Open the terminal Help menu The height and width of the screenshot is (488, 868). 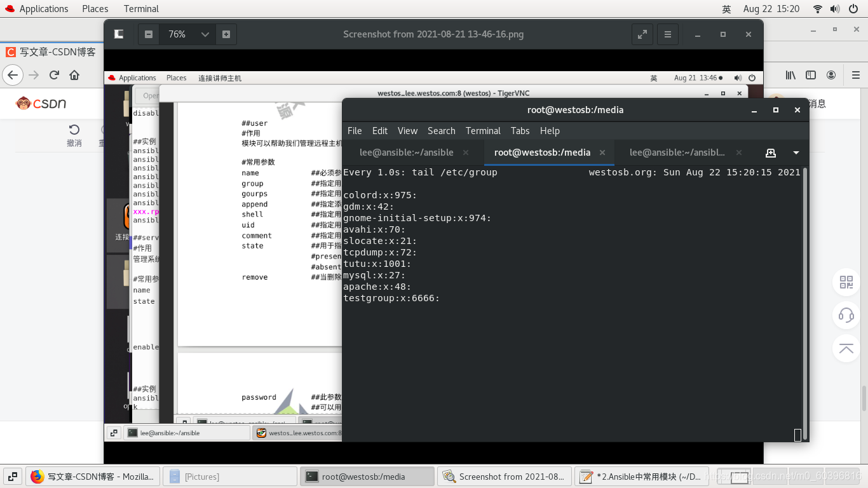pyautogui.click(x=550, y=131)
